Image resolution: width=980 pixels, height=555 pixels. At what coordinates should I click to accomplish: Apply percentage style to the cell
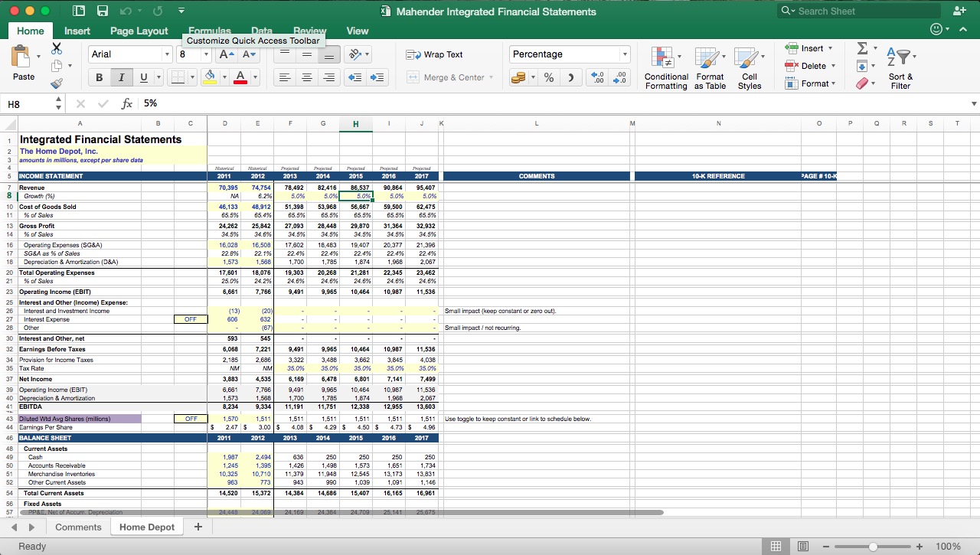point(547,77)
